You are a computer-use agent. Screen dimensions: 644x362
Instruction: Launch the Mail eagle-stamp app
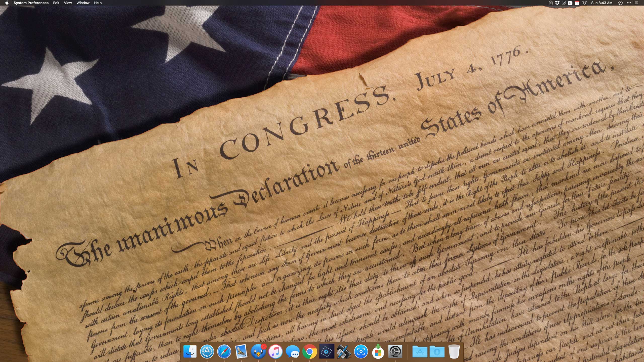point(241,351)
